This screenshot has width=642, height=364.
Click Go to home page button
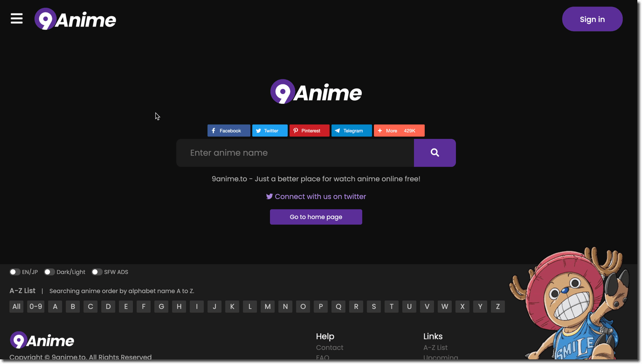(316, 217)
